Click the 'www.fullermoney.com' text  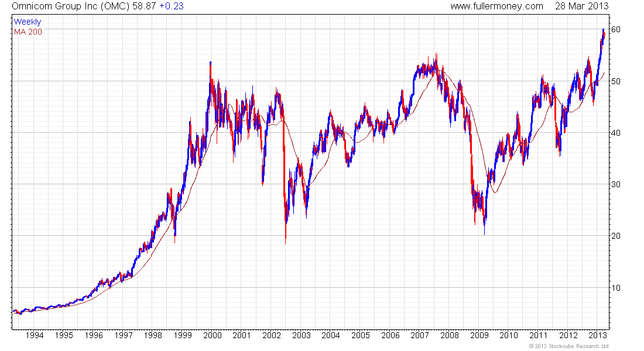496,6
